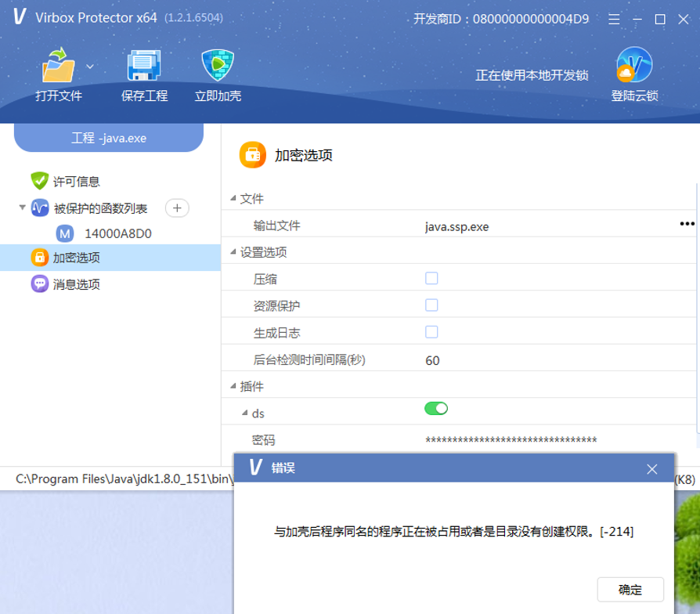Click the Virbox V logo in title bar
700x614 pixels.
[x=20, y=16]
